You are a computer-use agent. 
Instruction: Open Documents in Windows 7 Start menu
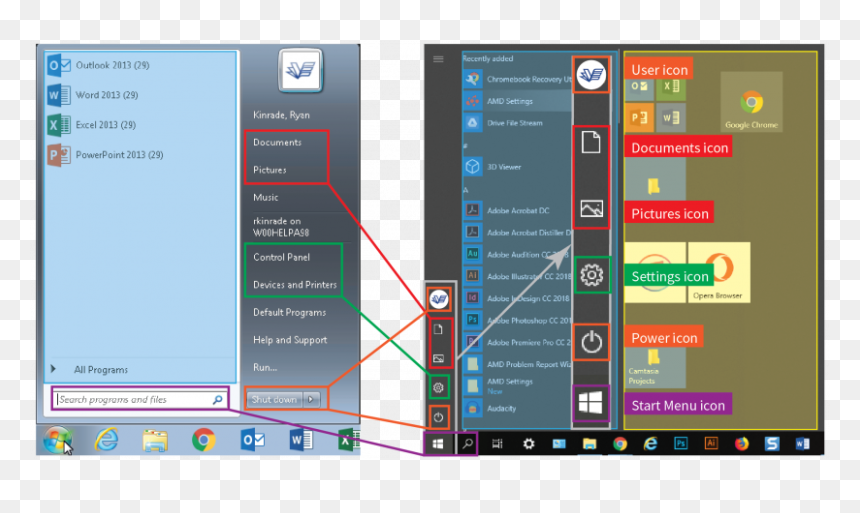coord(278,142)
